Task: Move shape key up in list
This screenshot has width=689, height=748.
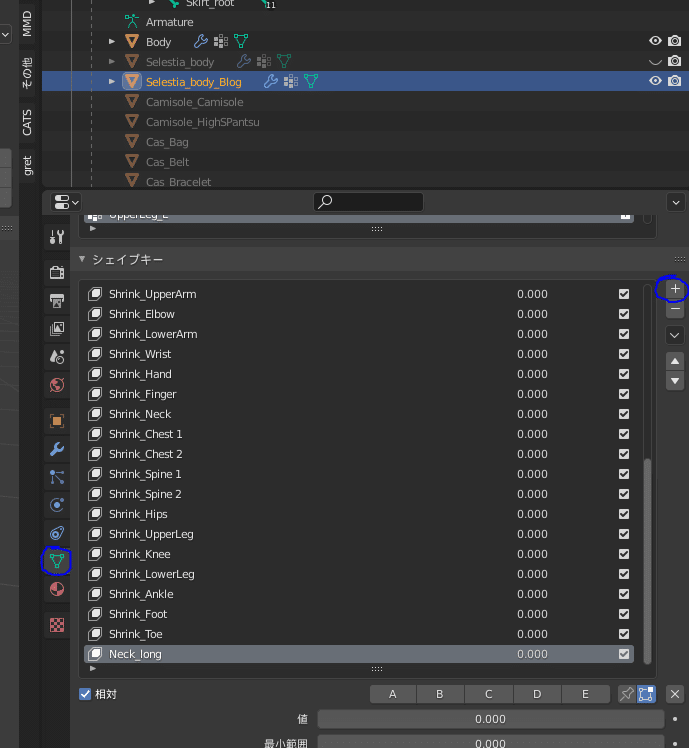Action: click(x=675, y=361)
